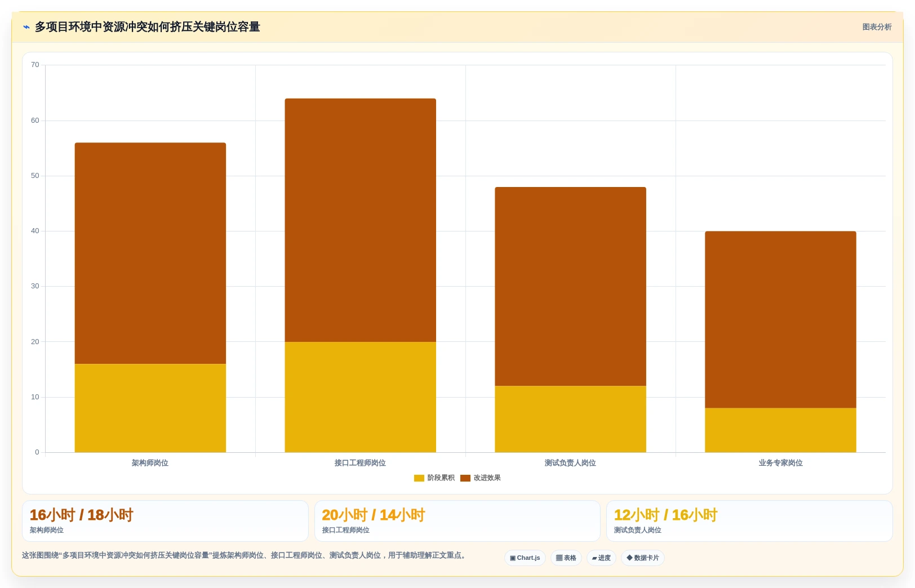
Task: Click the y-axis value 10
Action: 35,397
